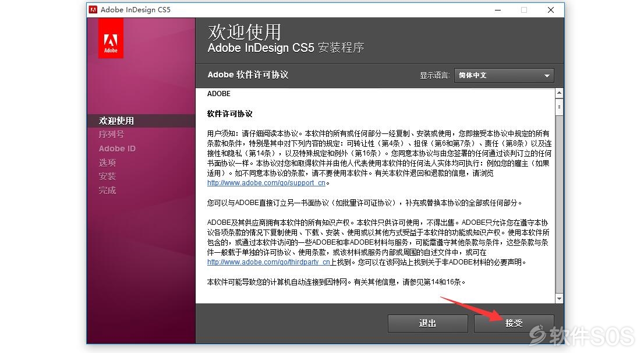Click the Adobe logo in sidebar
Screen dimensions: 644x353
point(111,38)
